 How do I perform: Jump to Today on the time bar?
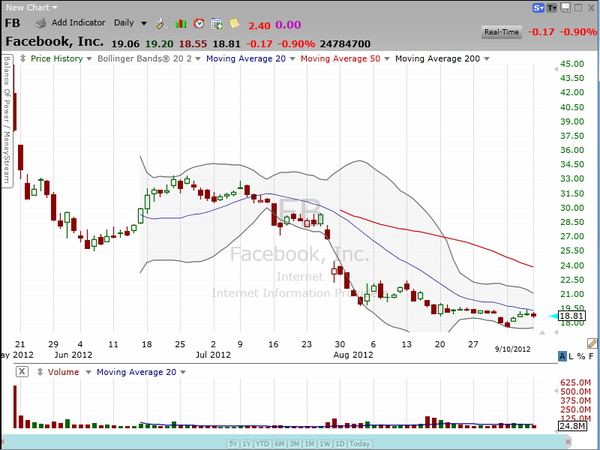360,443
